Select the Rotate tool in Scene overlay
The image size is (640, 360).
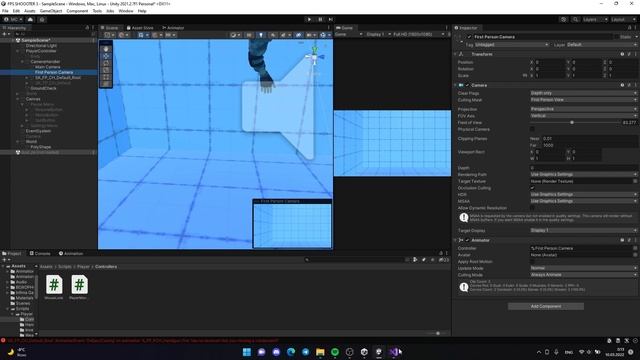[106, 63]
